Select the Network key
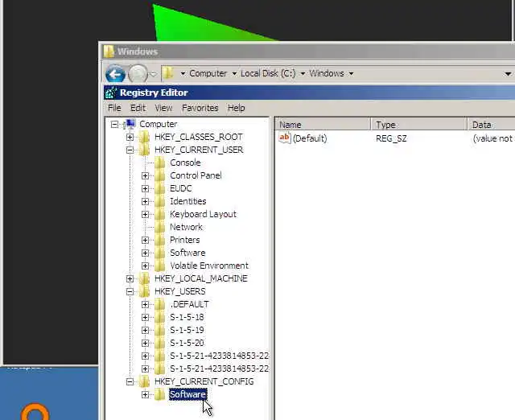This screenshot has height=420, width=515. point(186,227)
